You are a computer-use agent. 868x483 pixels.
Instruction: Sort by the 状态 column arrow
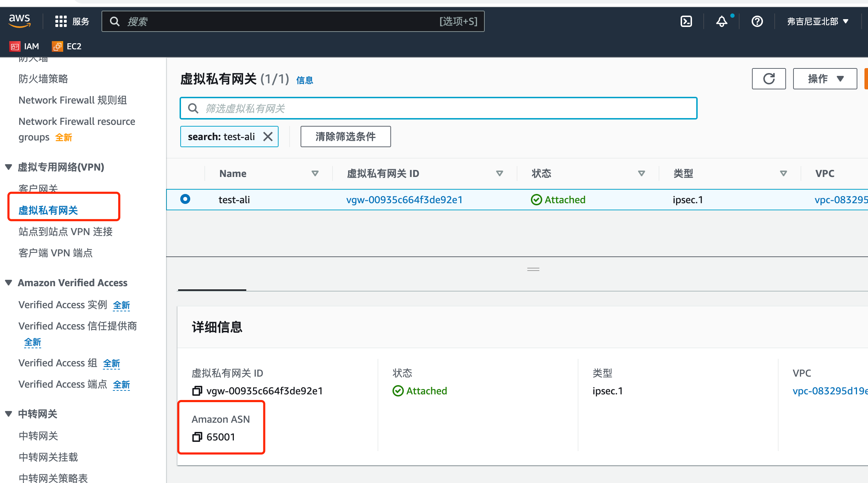[x=641, y=173]
